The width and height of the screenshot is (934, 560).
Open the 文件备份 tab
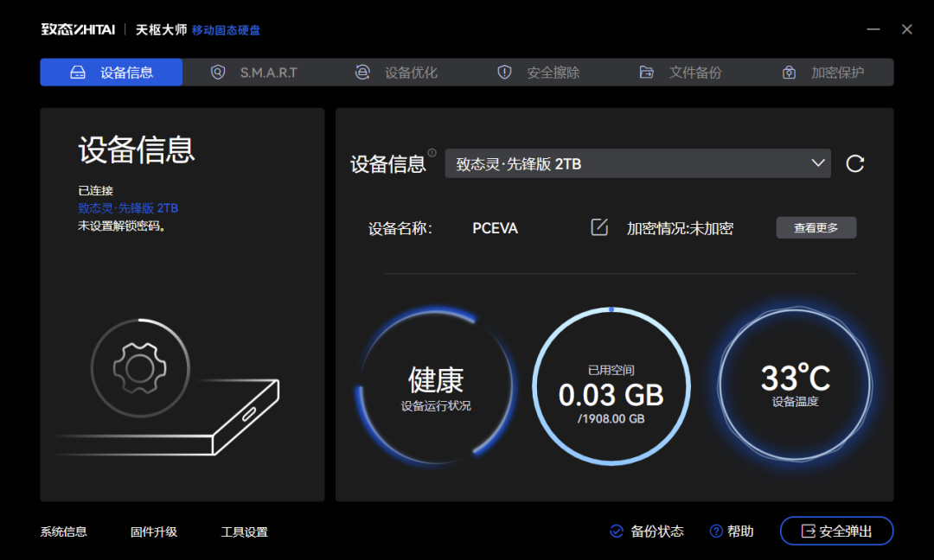click(681, 73)
